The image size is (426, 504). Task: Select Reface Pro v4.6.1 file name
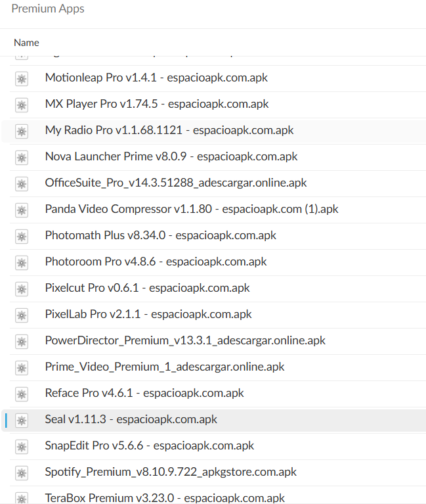[x=144, y=394]
